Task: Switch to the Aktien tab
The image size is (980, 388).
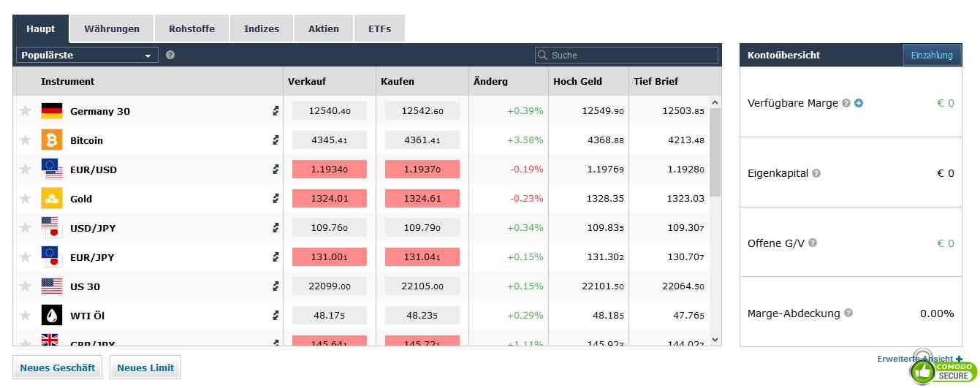Action: coord(324,29)
